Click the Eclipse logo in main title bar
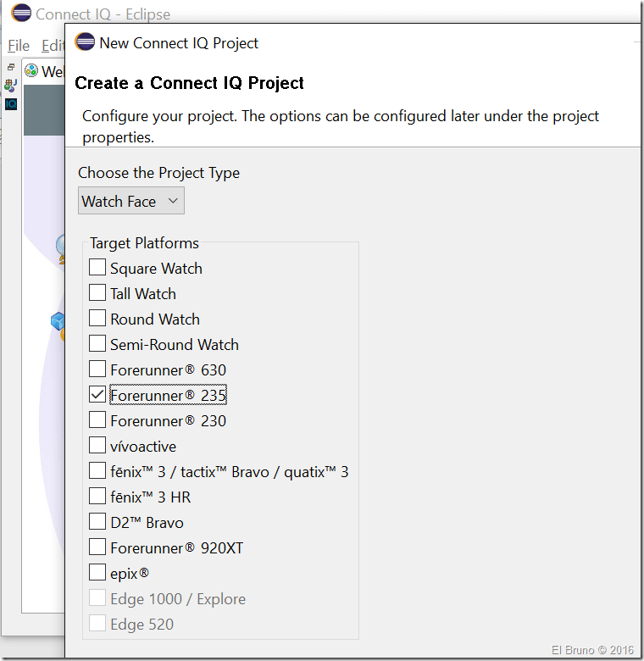This screenshot has width=644, height=661. pos(21,14)
